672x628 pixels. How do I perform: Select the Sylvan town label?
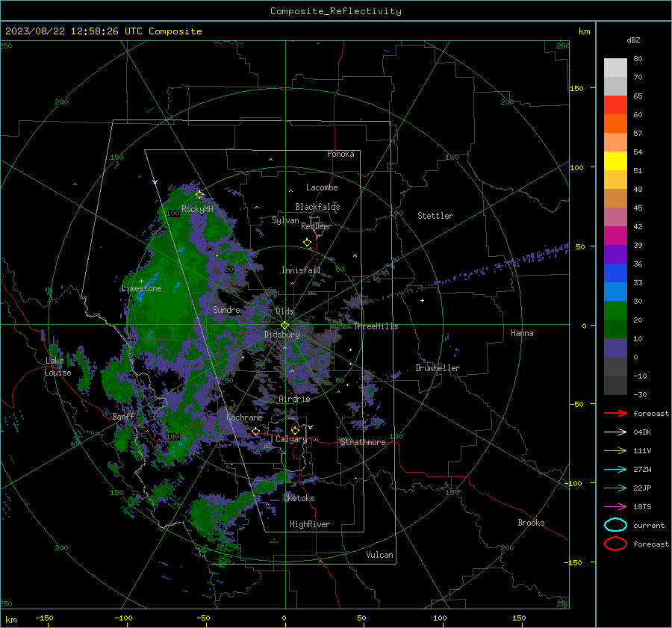285,220
